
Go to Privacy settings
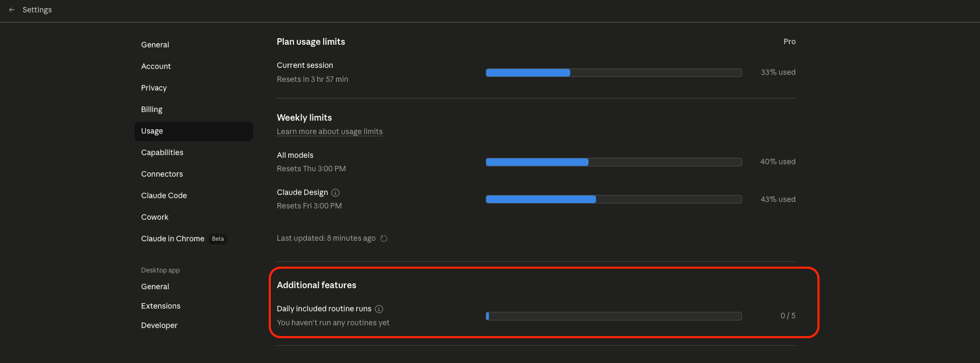194,88
